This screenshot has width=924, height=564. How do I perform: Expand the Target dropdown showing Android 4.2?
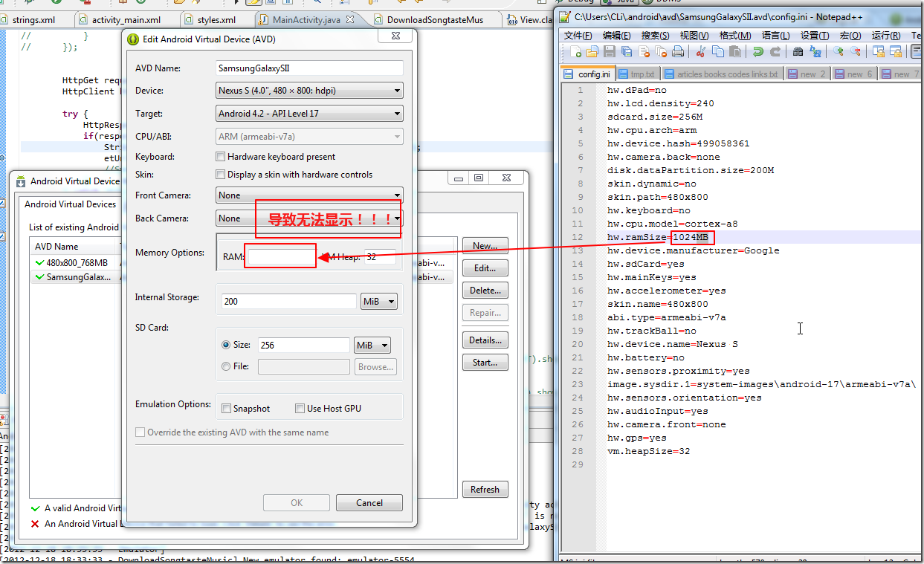point(309,114)
